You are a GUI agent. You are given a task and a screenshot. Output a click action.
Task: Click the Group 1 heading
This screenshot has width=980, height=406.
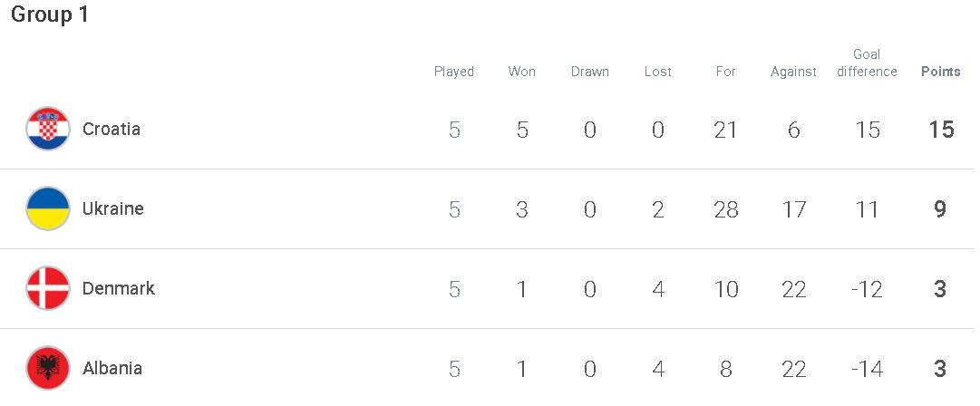coord(50,14)
